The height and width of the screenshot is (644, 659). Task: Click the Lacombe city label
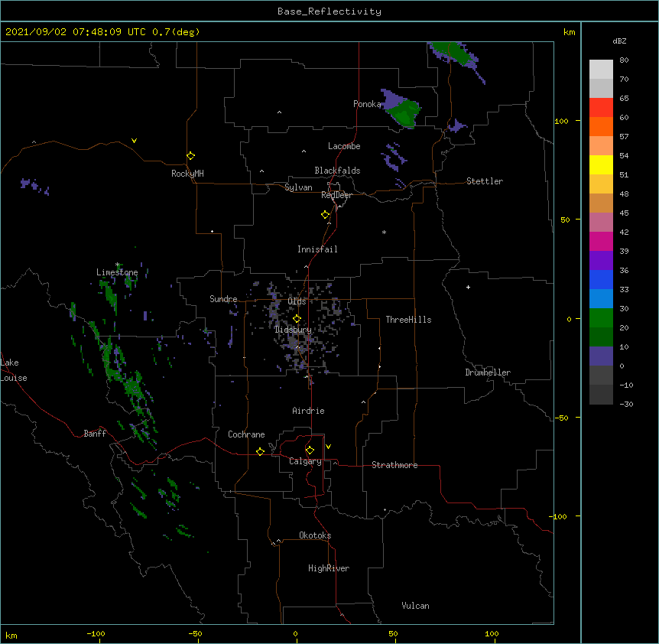coord(344,146)
